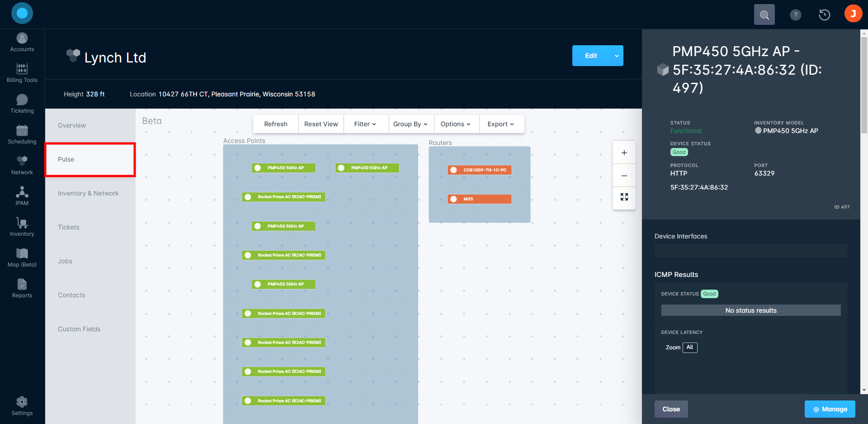The height and width of the screenshot is (424, 868).
Task: Expand the Group By dropdown
Action: pos(410,124)
